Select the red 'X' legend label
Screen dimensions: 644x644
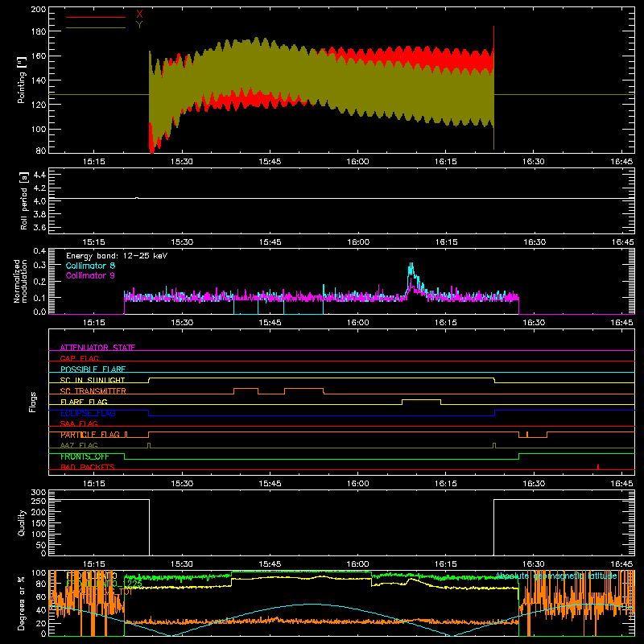pos(139,14)
